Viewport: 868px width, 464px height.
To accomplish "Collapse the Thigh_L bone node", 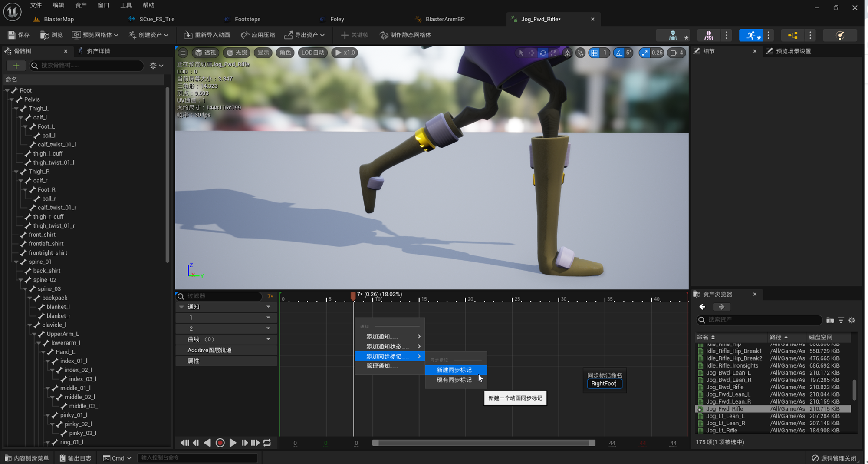I will point(16,109).
